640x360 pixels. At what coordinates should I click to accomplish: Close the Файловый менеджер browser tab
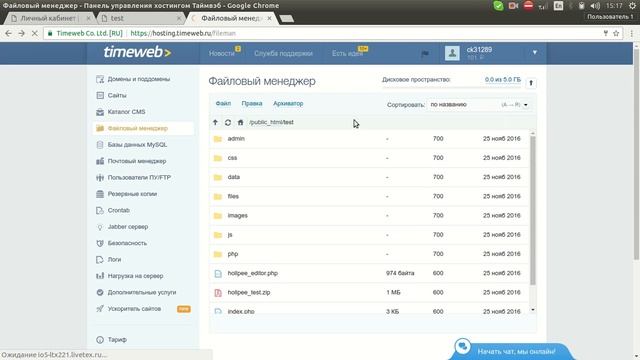tap(269, 18)
